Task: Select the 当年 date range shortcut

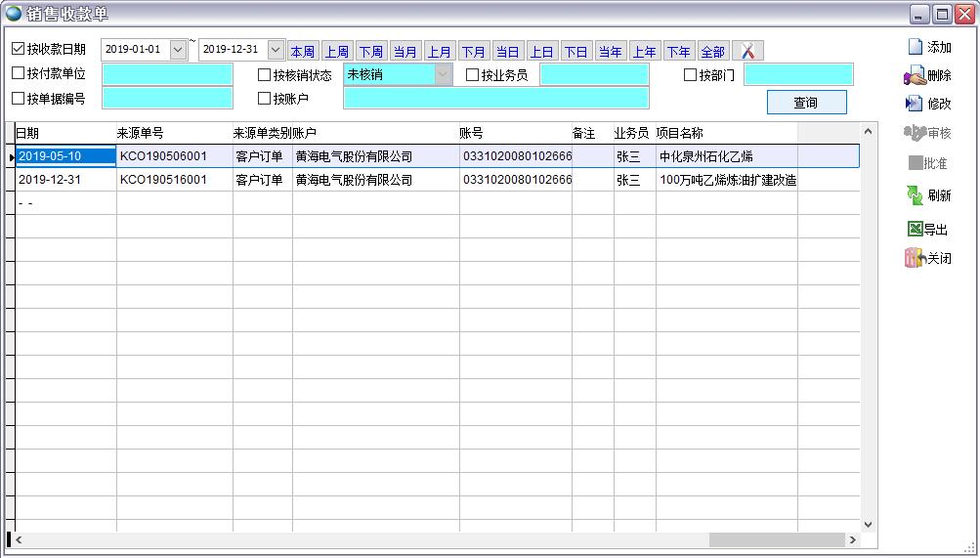Action: [610, 51]
